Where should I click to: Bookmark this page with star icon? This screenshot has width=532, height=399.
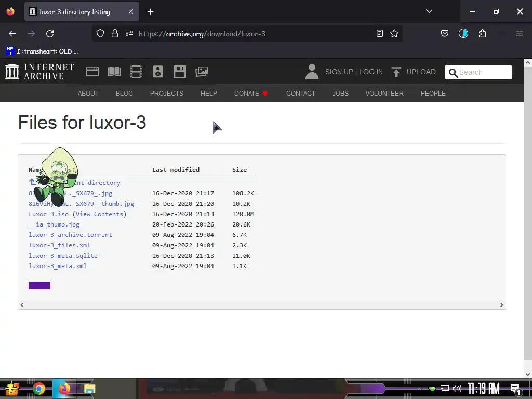tap(394, 33)
